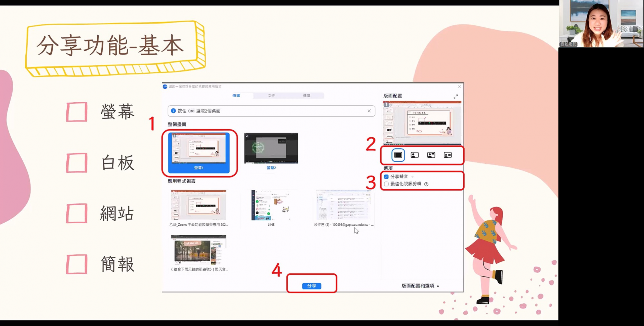Switch to the 文件 tab
The width and height of the screenshot is (644, 326).
(x=271, y=96)
